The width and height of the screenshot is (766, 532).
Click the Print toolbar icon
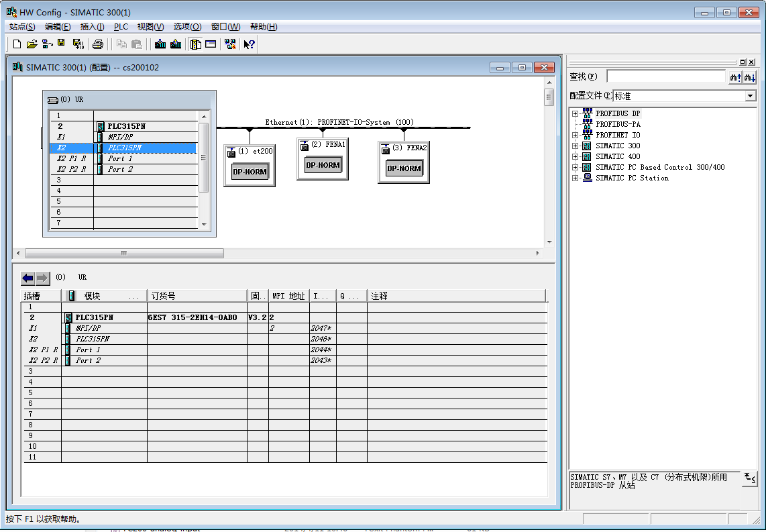98,44
